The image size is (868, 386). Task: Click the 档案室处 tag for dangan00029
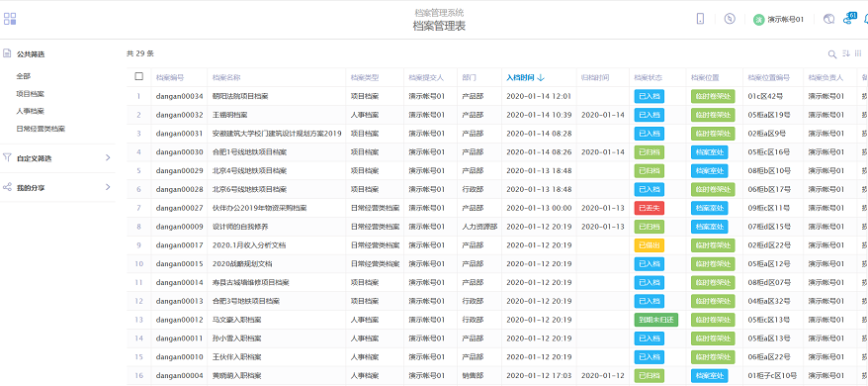pos(709,171)
